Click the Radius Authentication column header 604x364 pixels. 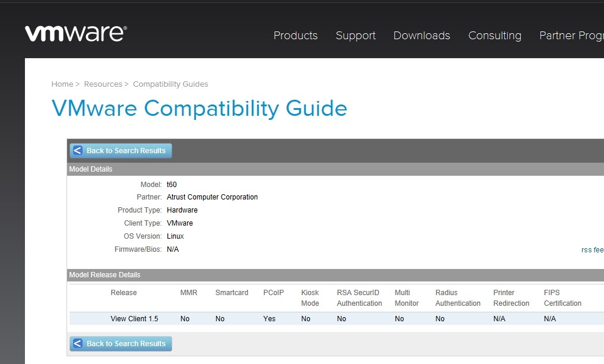tap(458, 297)
